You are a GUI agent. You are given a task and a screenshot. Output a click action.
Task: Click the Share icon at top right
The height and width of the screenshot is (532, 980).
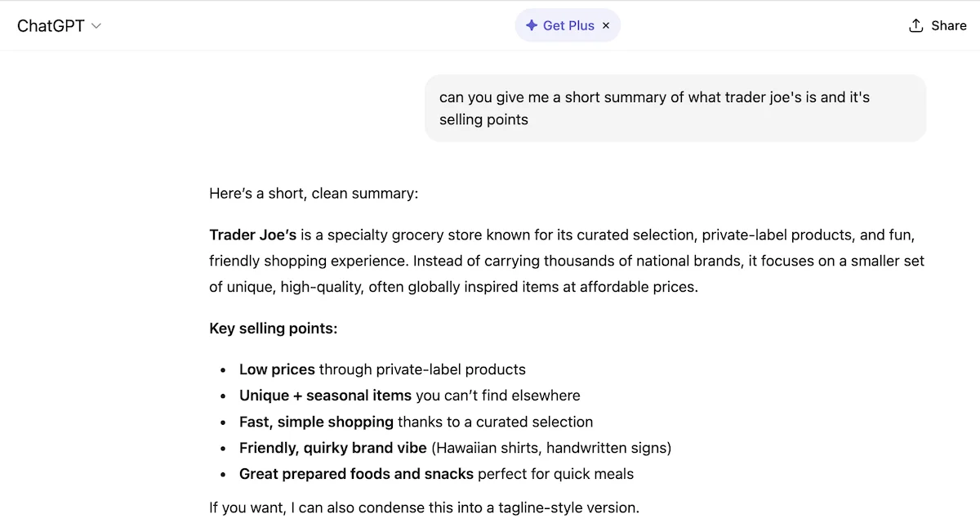coord(914,25)
